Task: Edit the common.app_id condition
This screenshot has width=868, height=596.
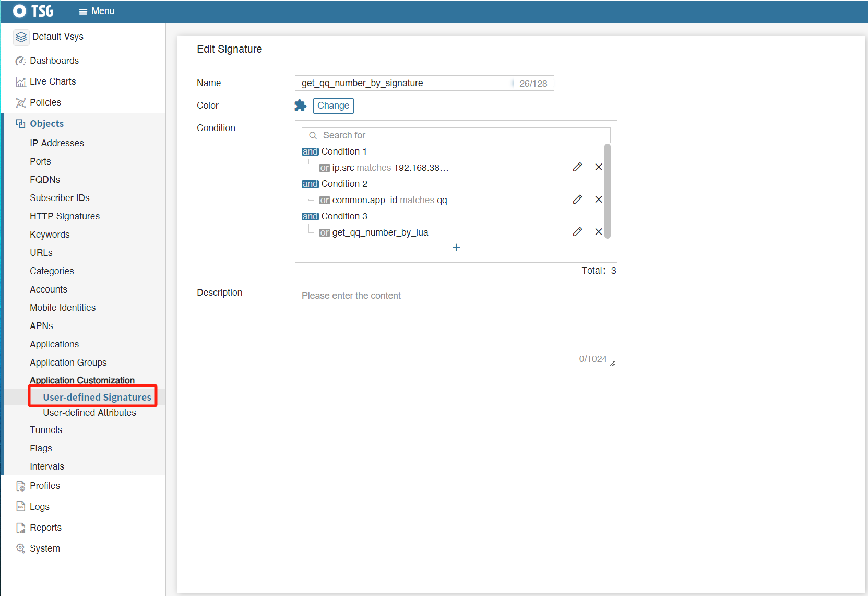Action: pyautogui.click(x=577, y=200)
